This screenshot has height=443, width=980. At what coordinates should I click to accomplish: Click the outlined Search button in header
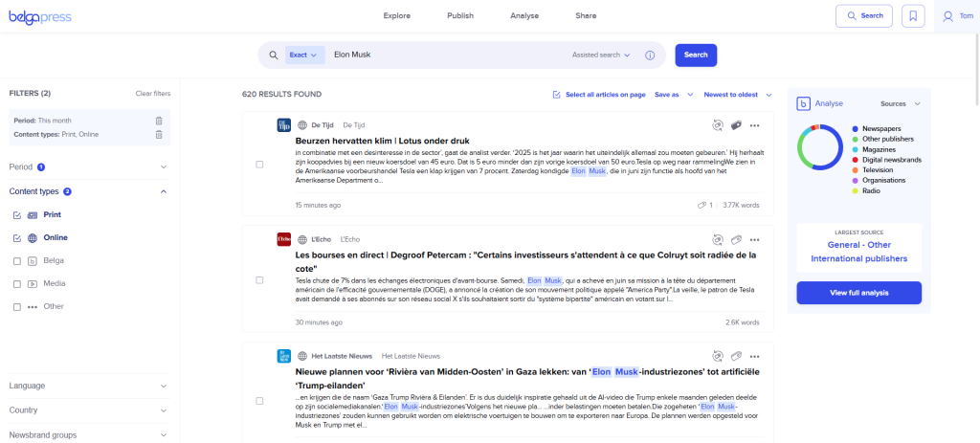coord(864,15)
